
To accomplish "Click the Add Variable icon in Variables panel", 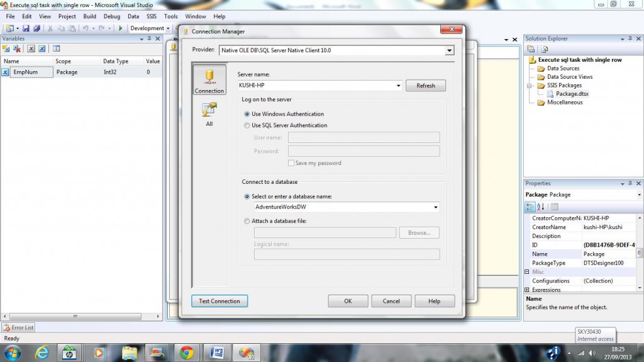I will click(x=6, y=48).
